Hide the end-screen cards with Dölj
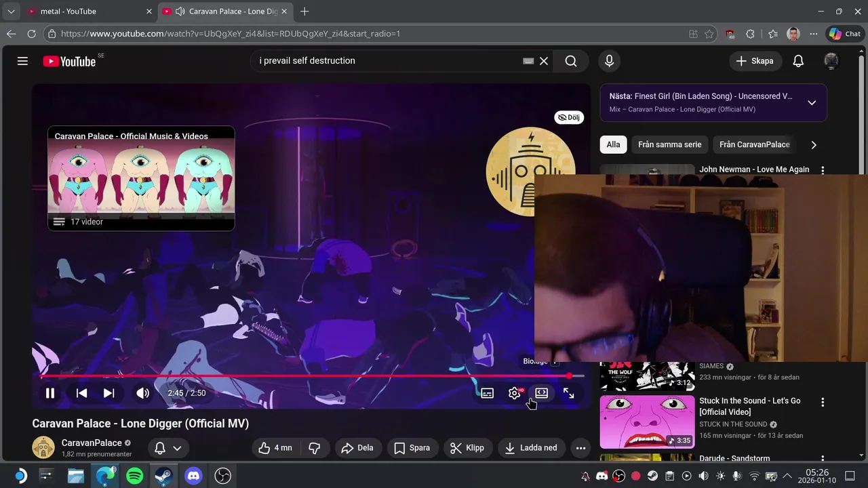The height and width of the screenshot is (488, 868). click(568, 117)
